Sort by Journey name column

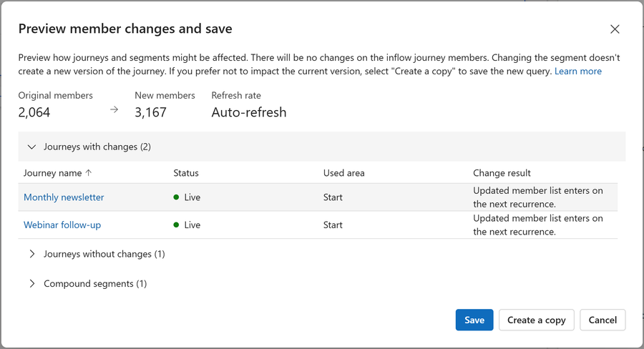(57, 173)
